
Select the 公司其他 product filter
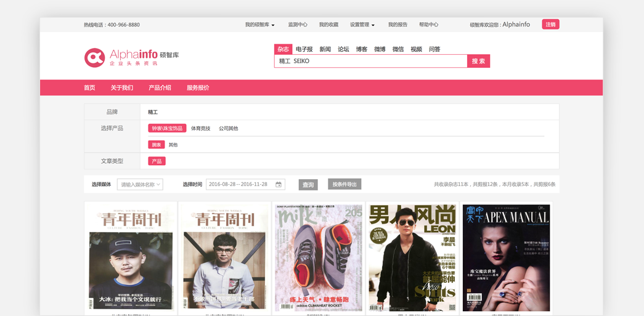coord(229,129)
